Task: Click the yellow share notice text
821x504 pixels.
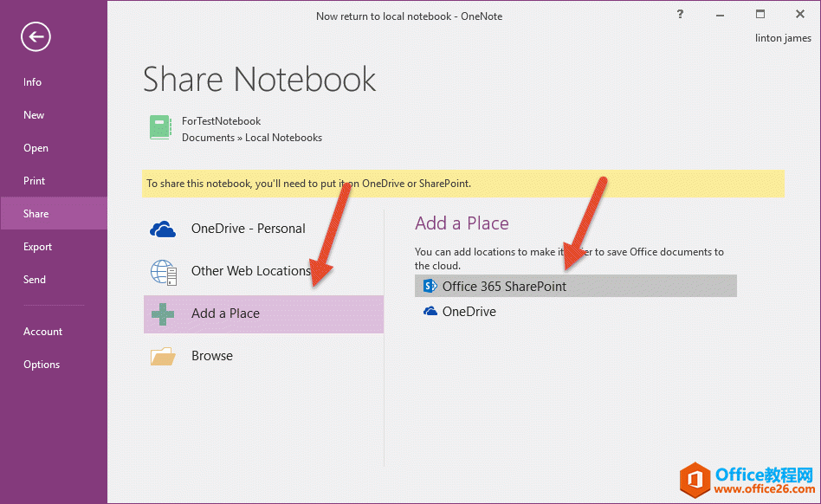Action: (x=308, y=184)
